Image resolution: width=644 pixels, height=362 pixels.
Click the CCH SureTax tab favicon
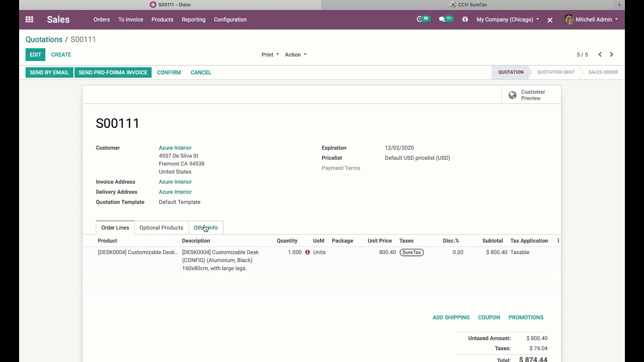coord(453,5)
